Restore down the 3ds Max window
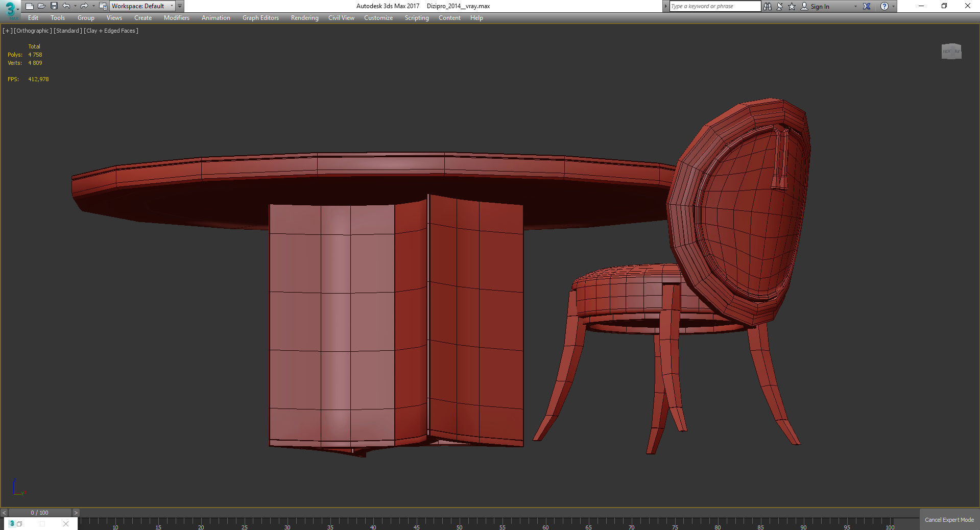Viewport: 980px width, 530px height. [x=944, y=6]
